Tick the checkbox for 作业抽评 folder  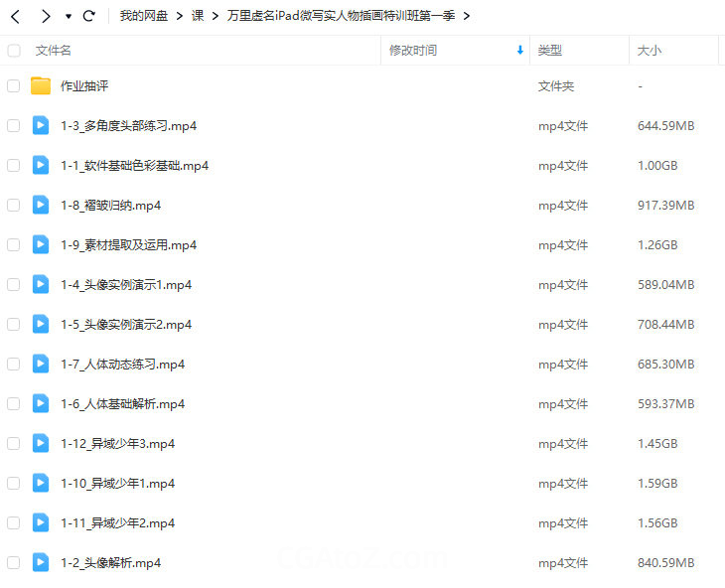(13, 86)
